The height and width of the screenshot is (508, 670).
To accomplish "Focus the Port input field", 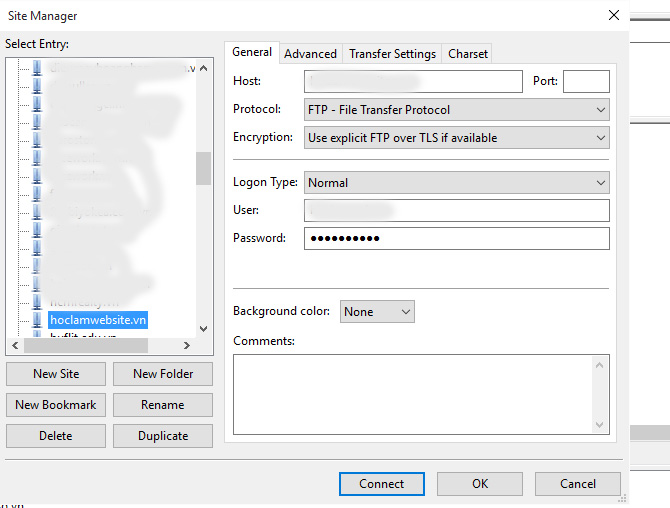I will pyautogui.click(x=586, y=82).
